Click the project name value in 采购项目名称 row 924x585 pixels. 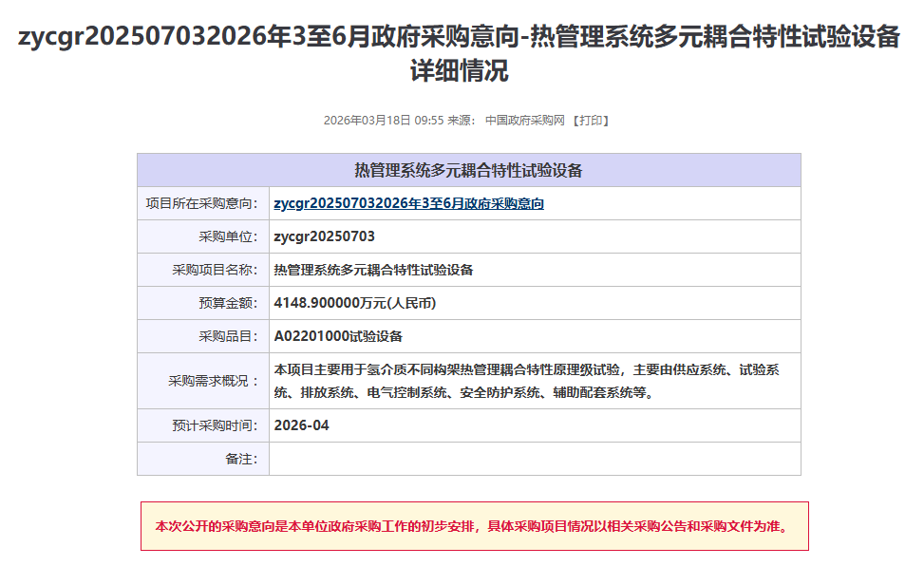pos(373,270)
